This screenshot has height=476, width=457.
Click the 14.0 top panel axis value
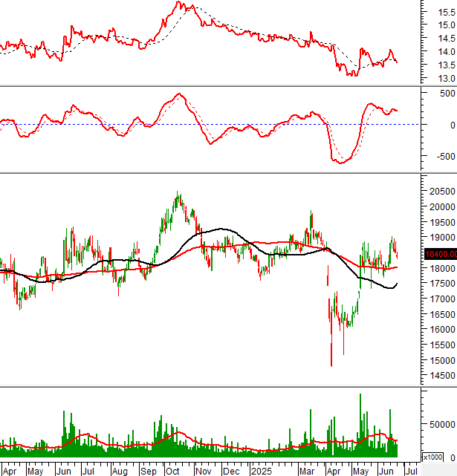pos(447,51)
